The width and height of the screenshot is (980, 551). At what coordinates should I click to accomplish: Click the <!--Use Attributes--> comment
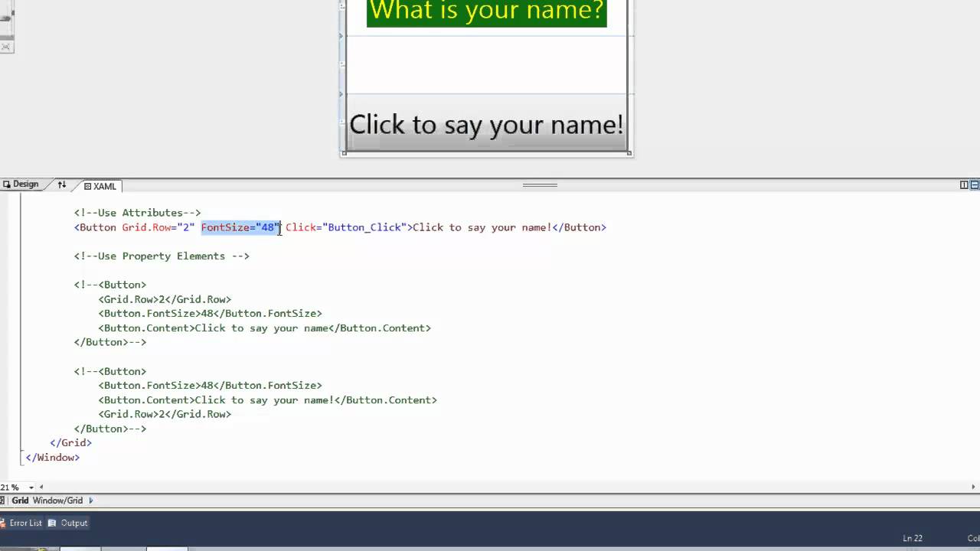coord(137,213)
